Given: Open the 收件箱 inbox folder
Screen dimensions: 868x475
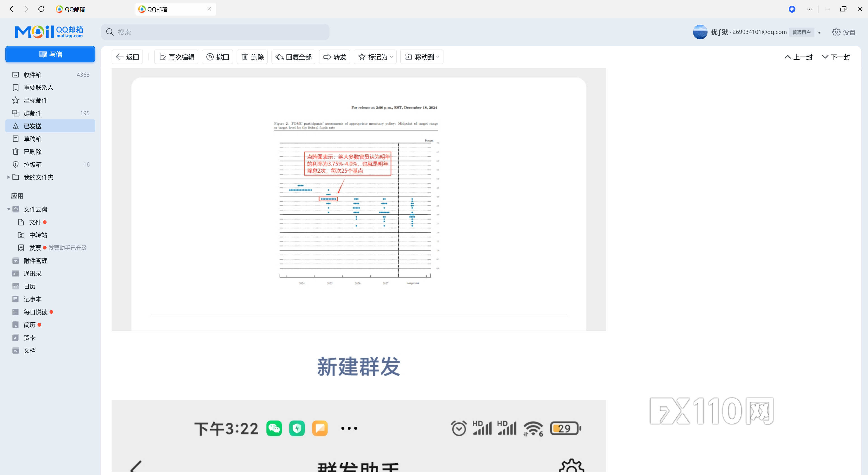Looking at the screenshot, I should 50,74.
